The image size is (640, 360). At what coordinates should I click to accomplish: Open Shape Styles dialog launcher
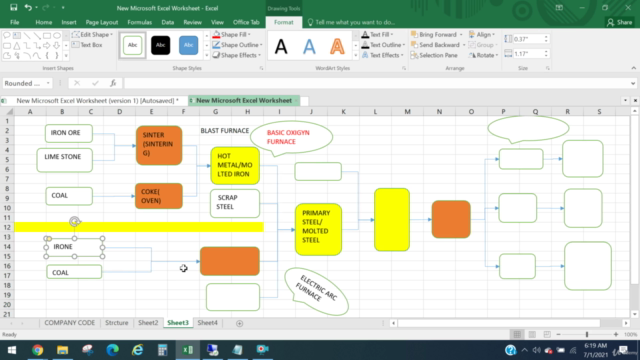point(261,68)
